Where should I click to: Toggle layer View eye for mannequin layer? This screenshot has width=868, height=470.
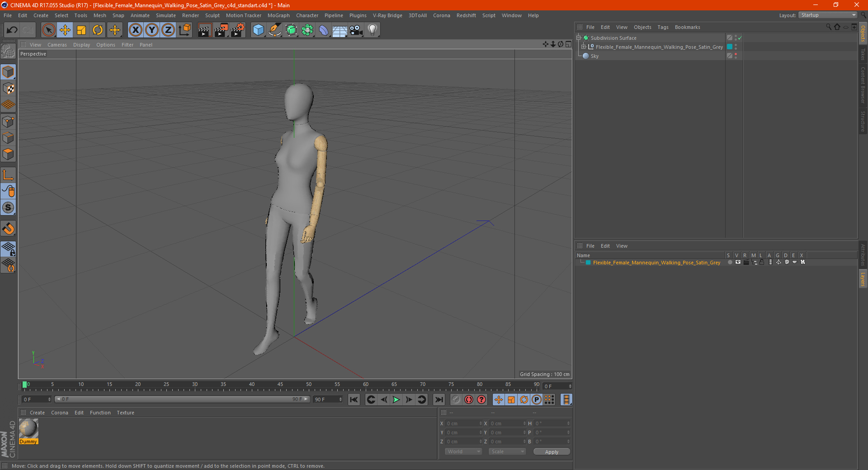(738, 262)
